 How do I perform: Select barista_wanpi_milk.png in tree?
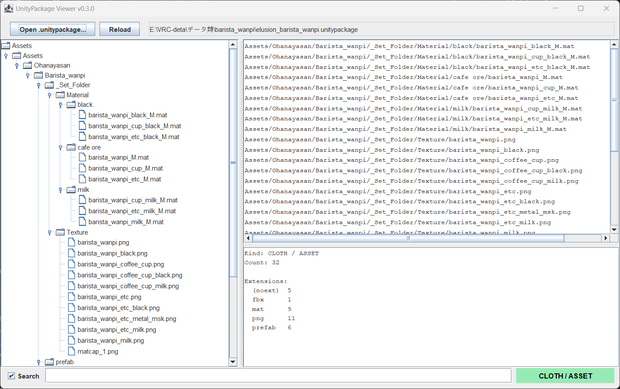[111, 340]
